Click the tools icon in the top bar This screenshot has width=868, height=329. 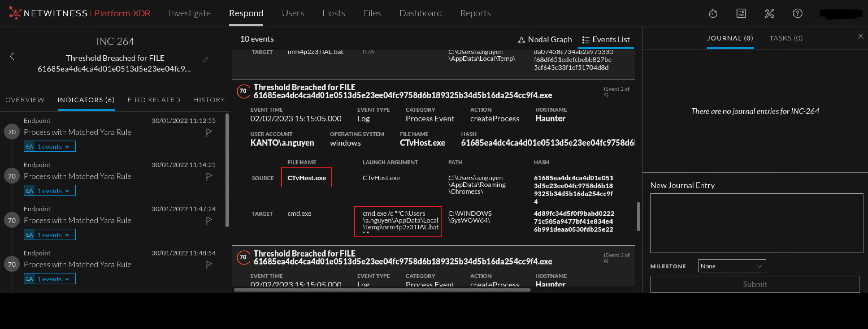(769, 13)
